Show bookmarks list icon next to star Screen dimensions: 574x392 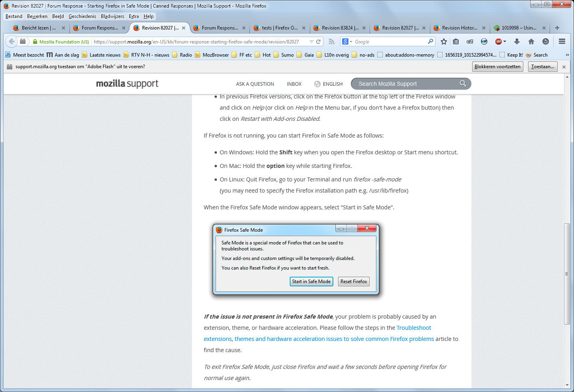[x=456, y=41]
